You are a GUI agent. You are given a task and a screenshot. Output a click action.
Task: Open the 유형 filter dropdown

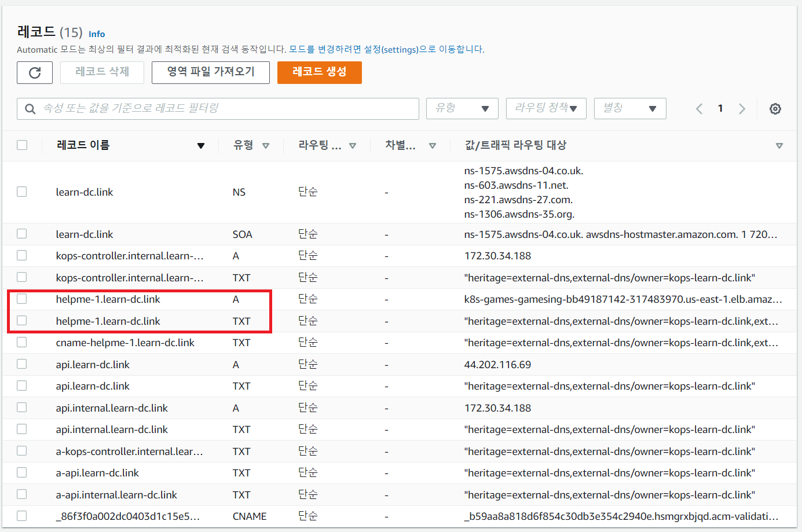click(462, 108)
